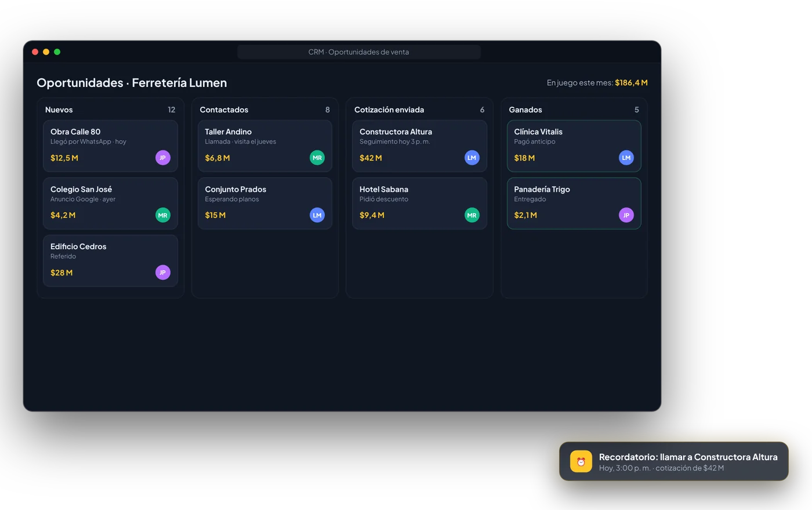The image size is (812, 510).
Task: Select the "Nuevos" column header
Action: pyautogui.click(x=59, y=110)
